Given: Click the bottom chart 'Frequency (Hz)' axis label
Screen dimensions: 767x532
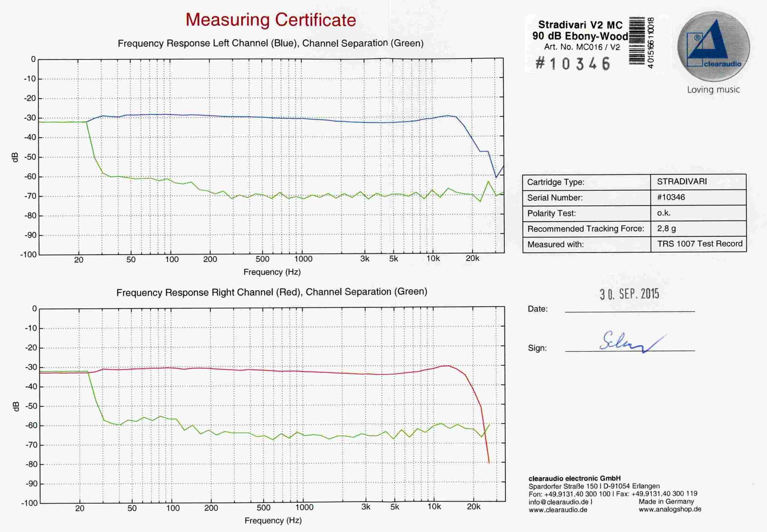Looking at the screenshot, I should [273, 520].
